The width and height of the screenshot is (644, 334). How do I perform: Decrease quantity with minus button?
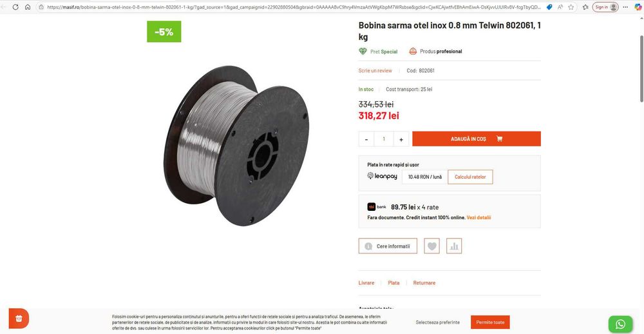(366, 139)
